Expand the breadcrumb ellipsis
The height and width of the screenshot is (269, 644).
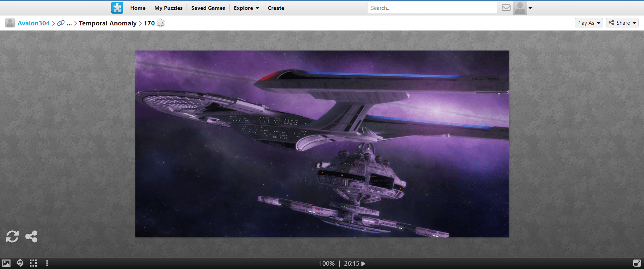click(69, 23)
